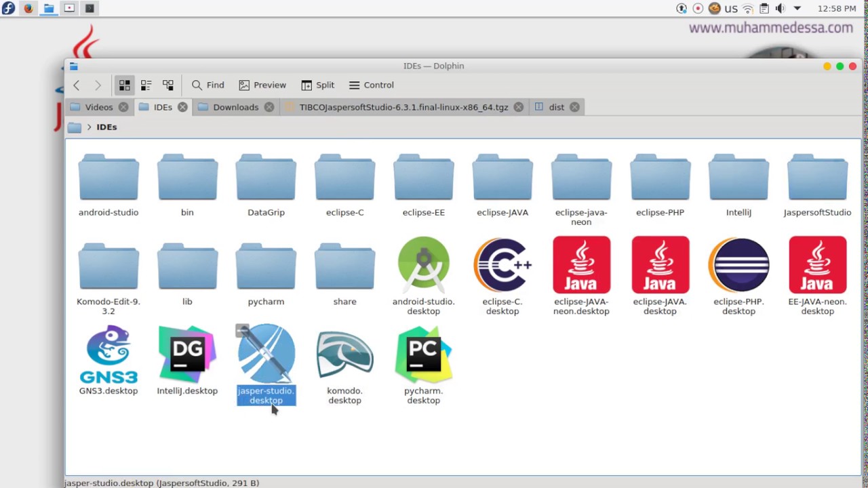Switch to icons view mode
The width and height of the screenshot is (868, 488).
pos(125,85)
